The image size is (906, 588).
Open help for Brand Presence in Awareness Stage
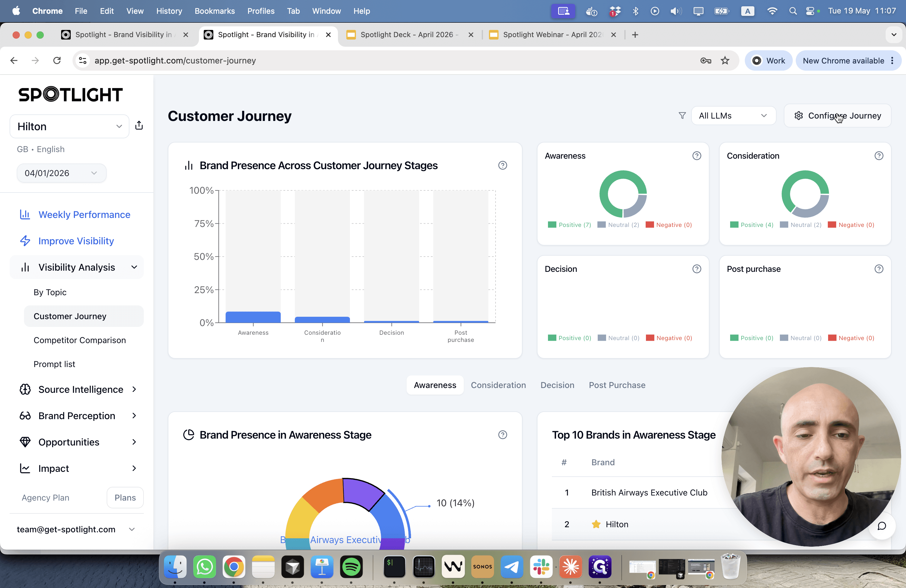502,435
